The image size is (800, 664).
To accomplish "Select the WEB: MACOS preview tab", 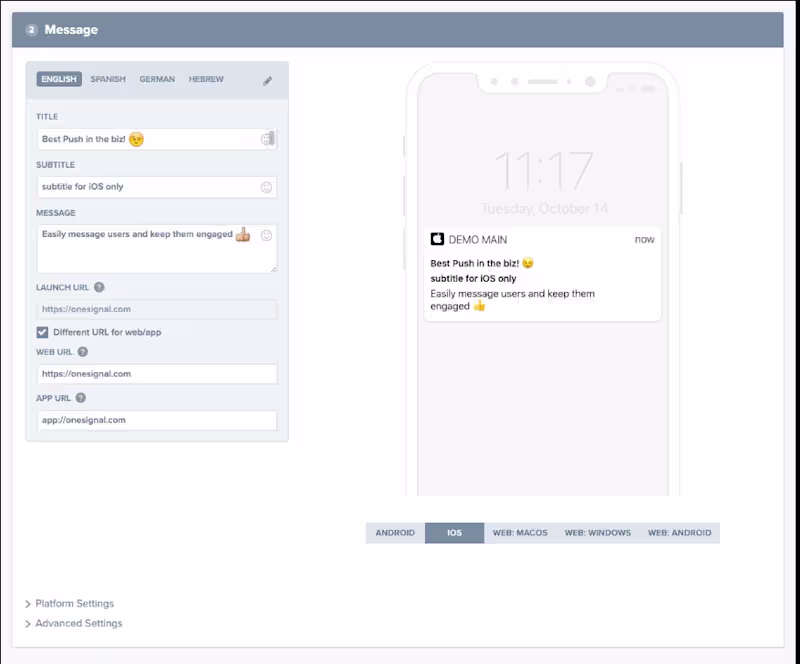I will pyautogui.click(x=519, y=533).
